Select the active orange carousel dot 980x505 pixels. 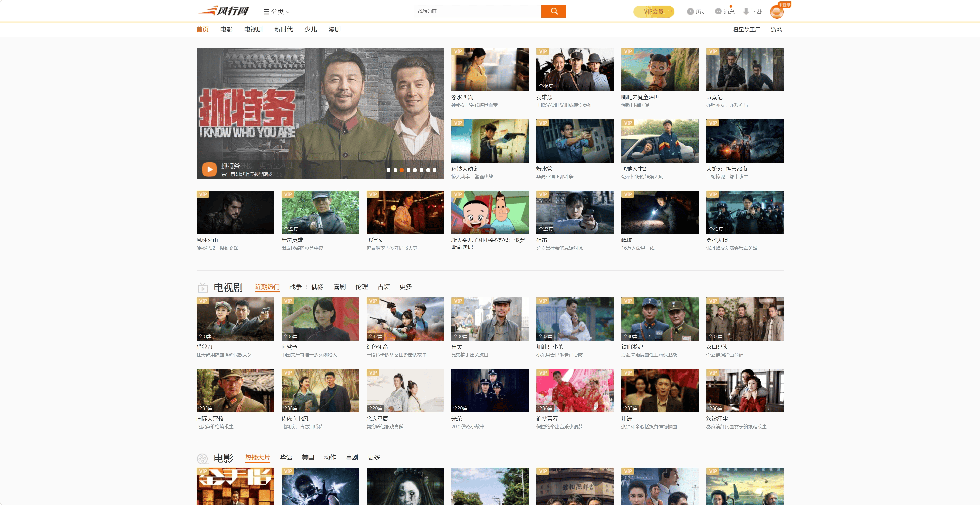tap(402, 170)
